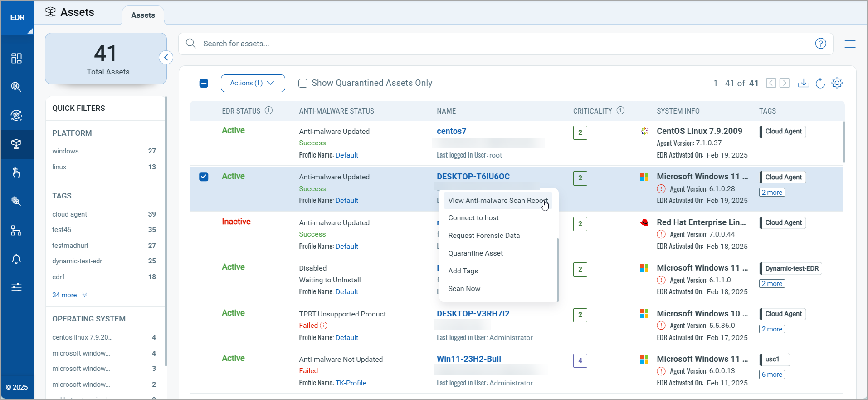
Task: Refresh the assets list
Action: (x=820, y=83)
